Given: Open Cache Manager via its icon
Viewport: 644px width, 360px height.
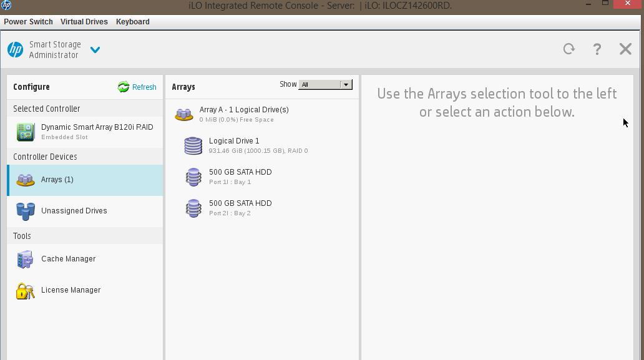Looking at the screenshot, I should pos(25,259).
